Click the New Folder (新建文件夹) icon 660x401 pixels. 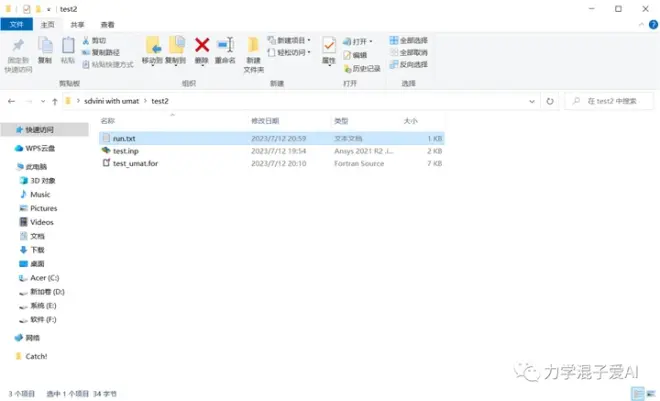point(254,48)
